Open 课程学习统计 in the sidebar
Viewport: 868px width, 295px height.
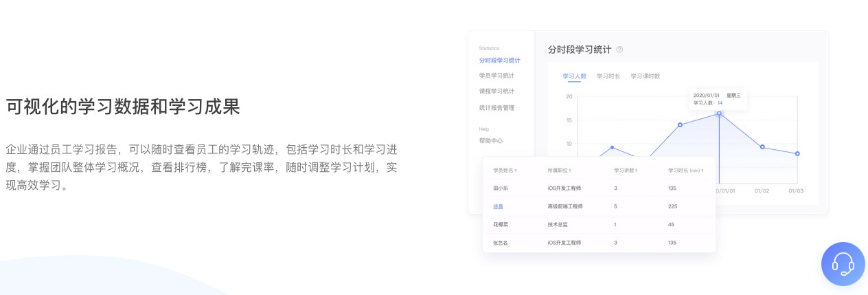496,91
